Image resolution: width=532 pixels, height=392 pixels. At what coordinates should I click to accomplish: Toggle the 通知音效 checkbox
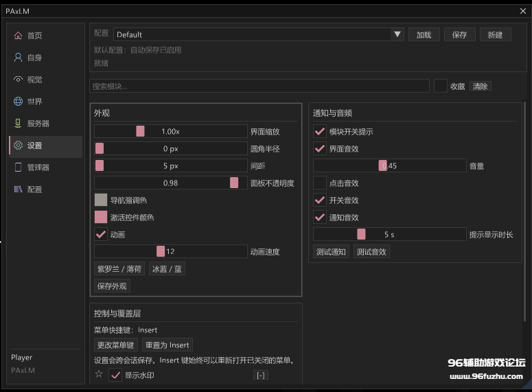pos(320,217)
